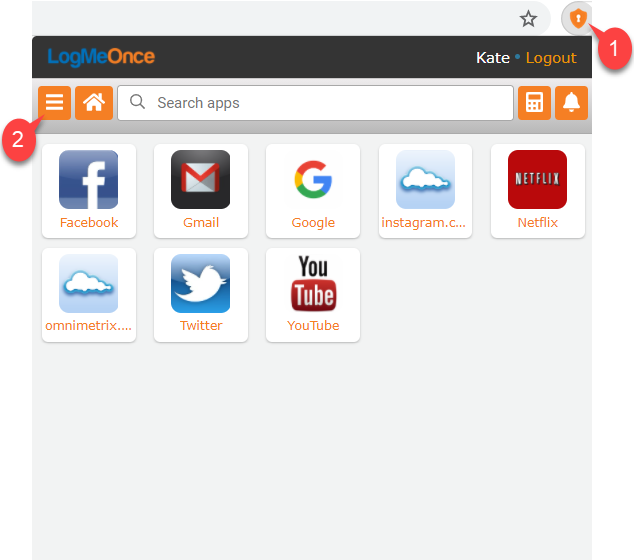Launch the Twitter app icon
Image resolution: width=634 pixels, height=560 pixels.
click(201, 283)
